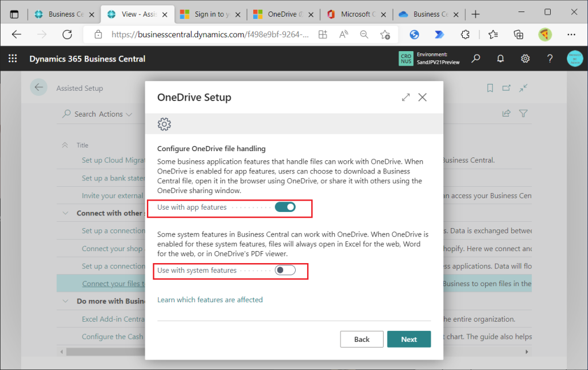588x370 pixels.
Task: View site information lock icon
Action: [x=98, y=34]
